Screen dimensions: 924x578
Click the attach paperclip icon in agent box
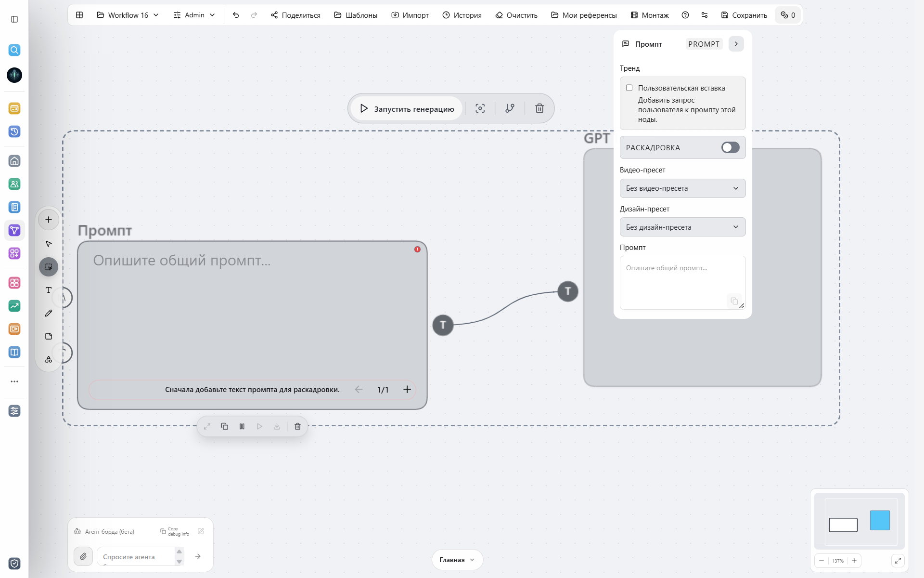click(83, 556)
